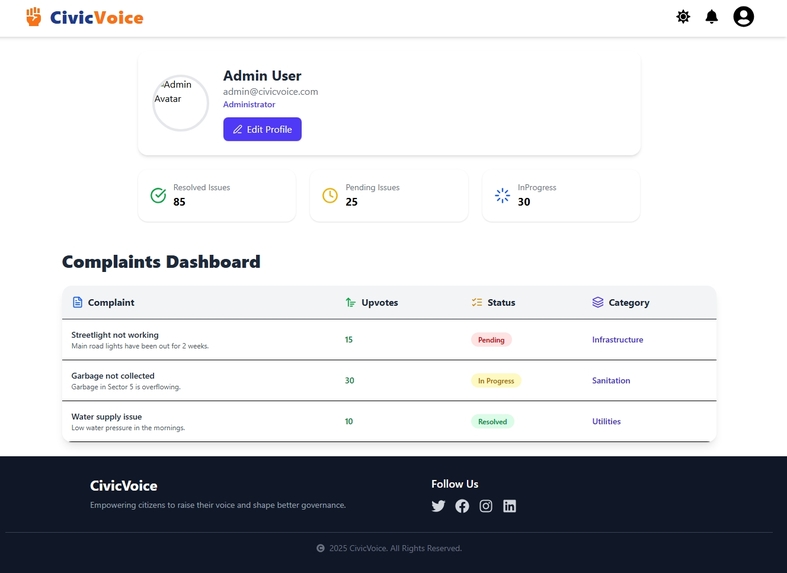Click 'Garbage in Sector 5 is overflowing' description

[126, 387]
